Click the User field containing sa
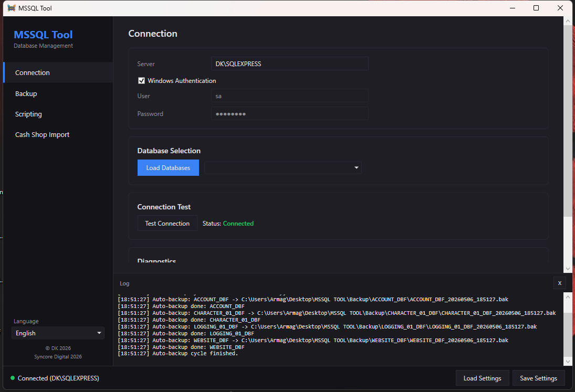 point(290,96)
